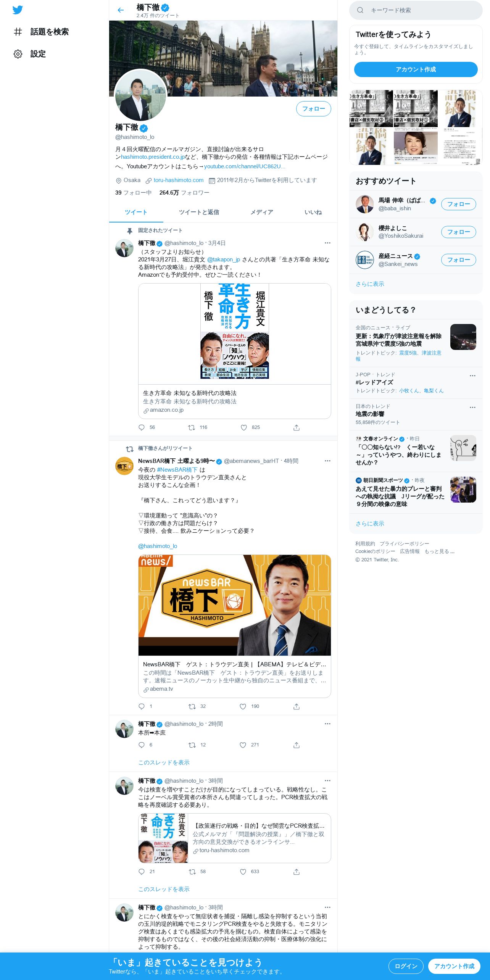Viewport: 490px width, 980px height.
Task: Open more menu on 今は検査を増やす tweet
Action: (327, 781)
